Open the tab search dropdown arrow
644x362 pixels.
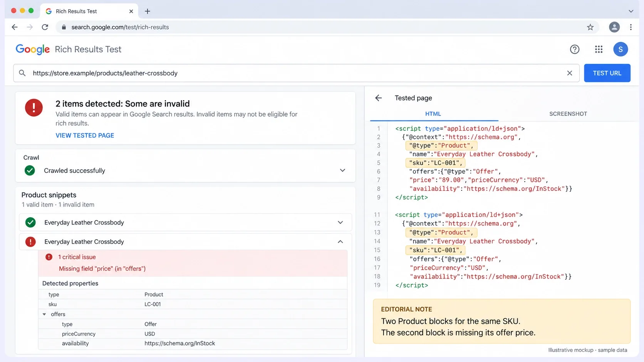631,11
